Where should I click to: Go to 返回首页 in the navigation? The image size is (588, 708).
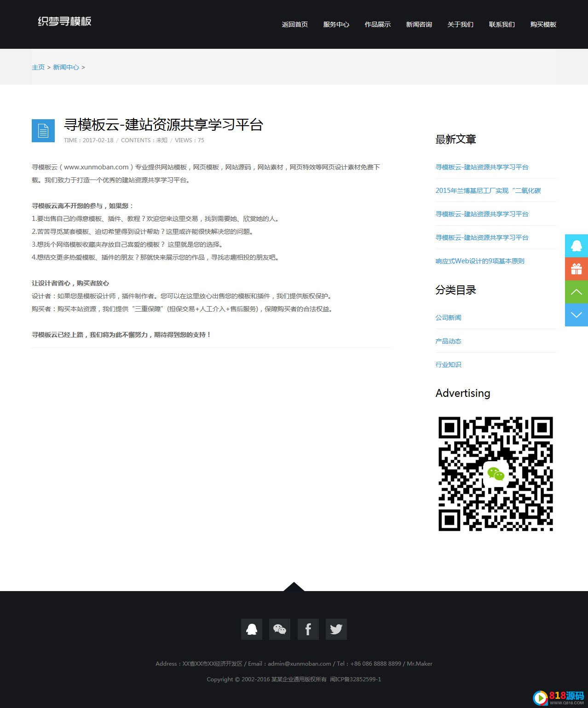pos(295,24)
